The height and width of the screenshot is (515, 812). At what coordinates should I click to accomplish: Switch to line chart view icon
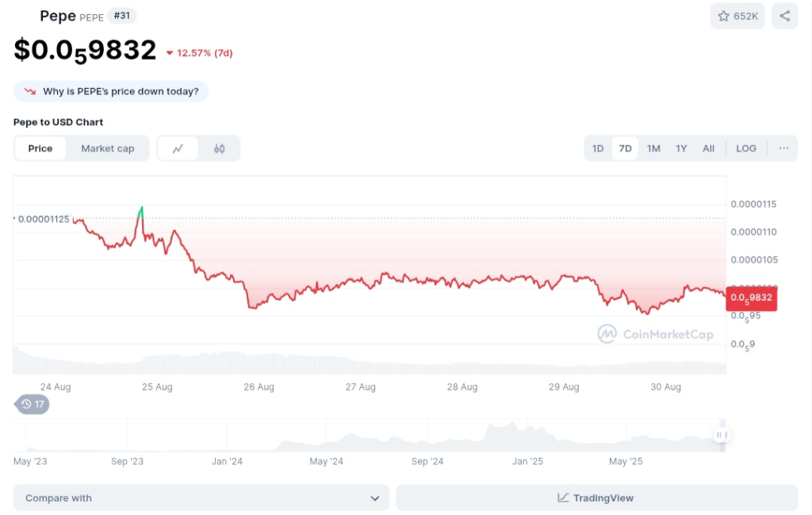pos(178,148)
